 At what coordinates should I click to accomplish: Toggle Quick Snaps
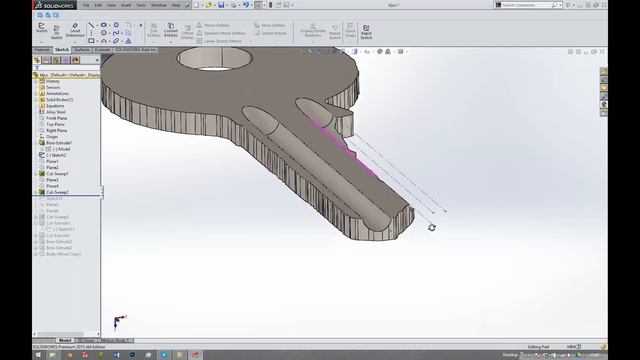pyautogui.click(x=351, y=30)
